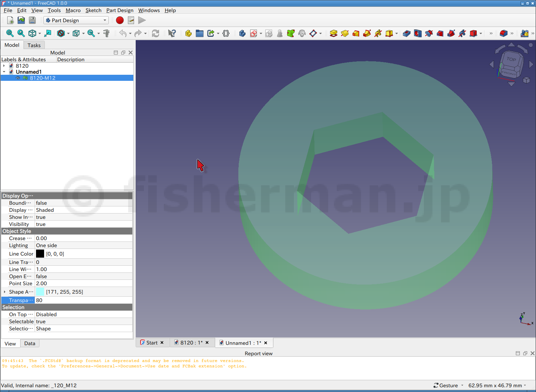This screenshot has height=392, width=536.
Task: Open the Sketch menu
Action: (93, 10)
